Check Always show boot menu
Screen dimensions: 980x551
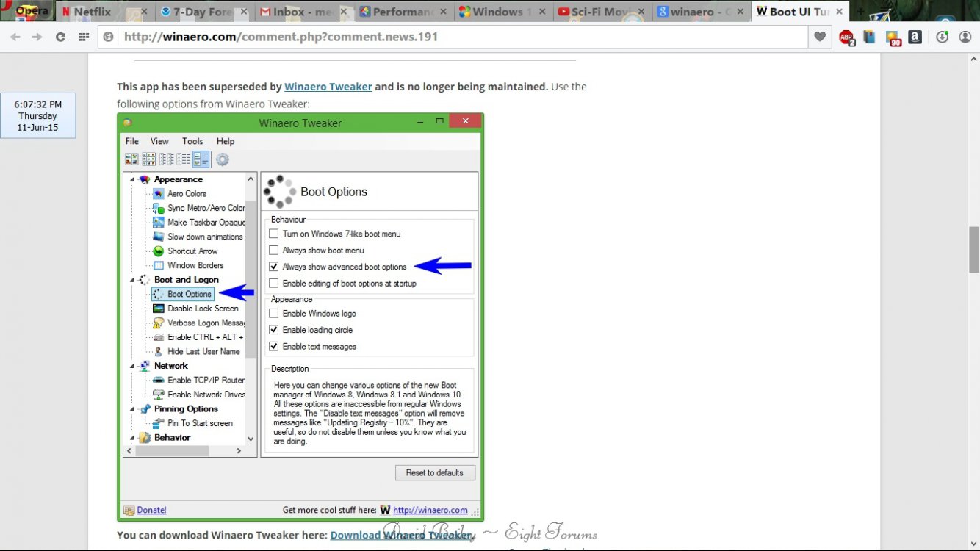point(274,251)
